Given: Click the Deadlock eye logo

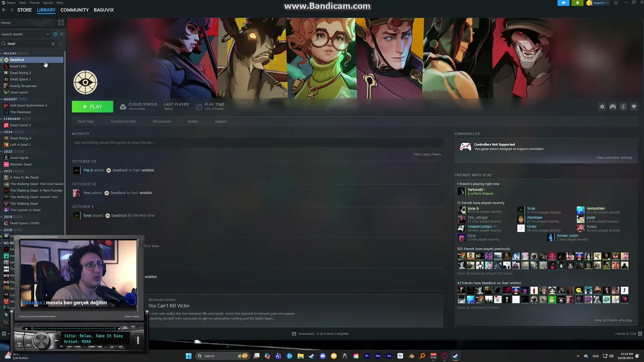Looking at the screenshot, I should pos(86,82).
